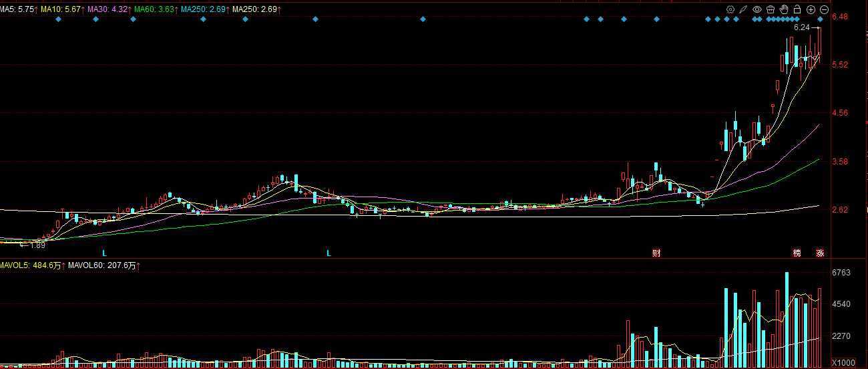Screen dimensions: 868x369
Task: Click the leftmost blue diamond event marker
Action: (58, 19)
